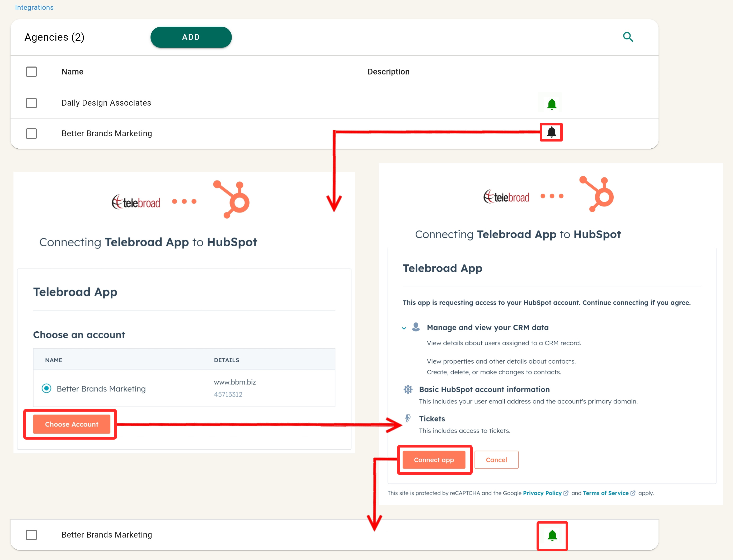Image resolution: width=733 pixels, height=560 pixels.
Task: Cancel the HubSpot connection
Action: 496,460
